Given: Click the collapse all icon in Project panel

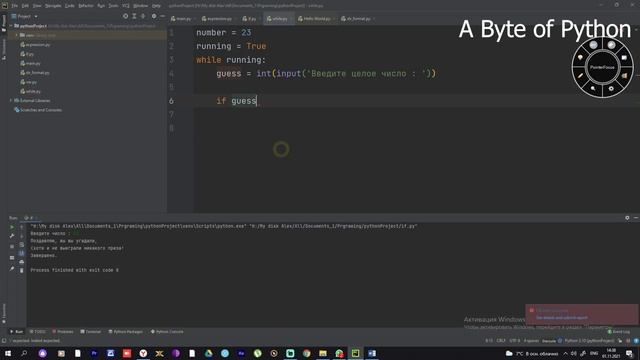Looking at the screenshot, I should pyautogui.click(x=143, y=16).
